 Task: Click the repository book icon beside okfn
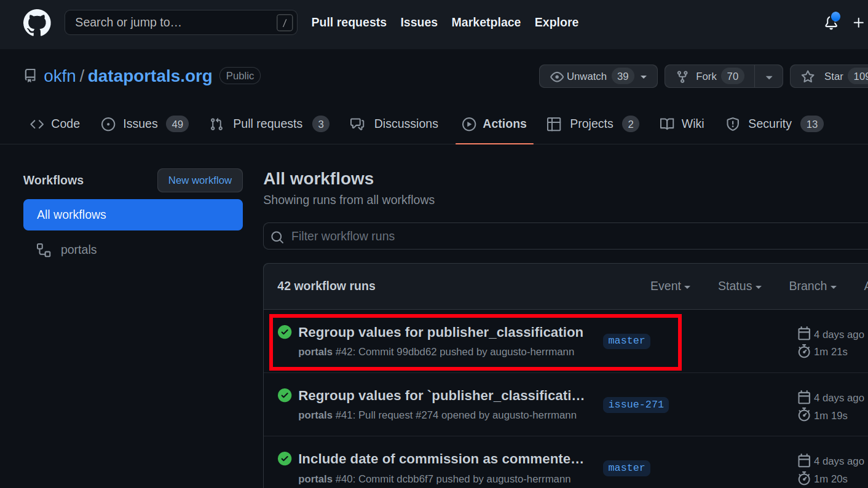(x=30, y=75)
